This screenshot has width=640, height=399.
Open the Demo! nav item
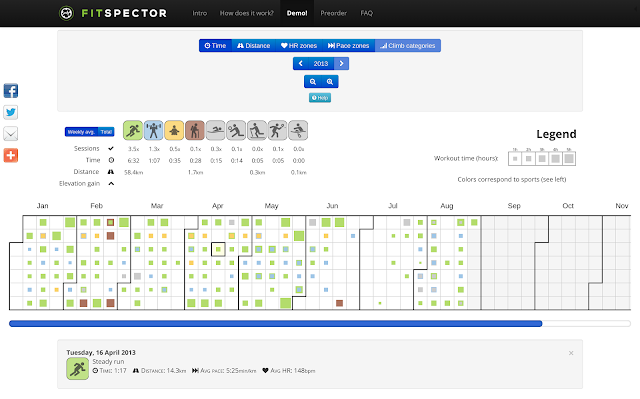(x=297, y=13)
